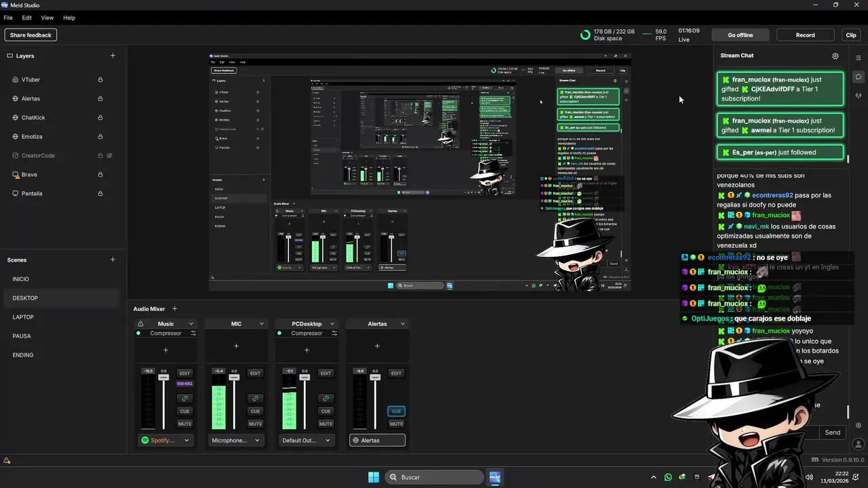Image resolution: width=868 pixels, height=488 pixels.
Task: Click the Clip button
Action: (x=851, y=35)
